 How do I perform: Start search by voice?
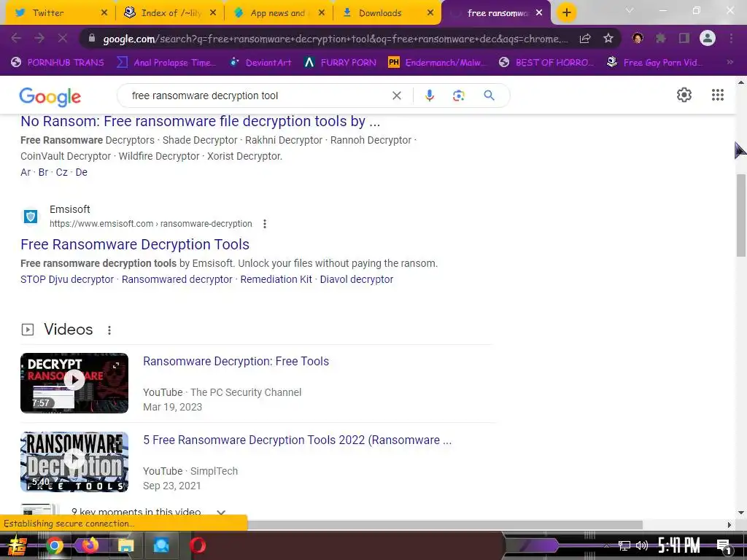point(429,96)
